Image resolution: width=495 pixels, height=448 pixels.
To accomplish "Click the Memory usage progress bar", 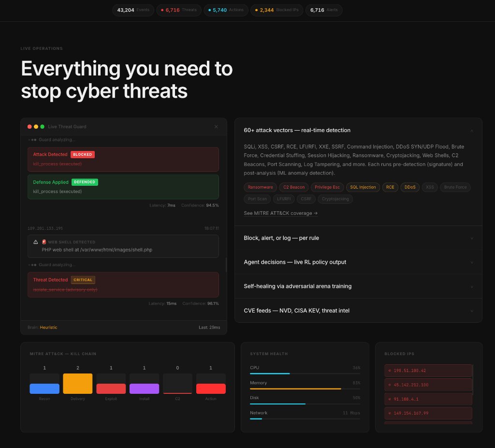I will (x=305, y=388).
